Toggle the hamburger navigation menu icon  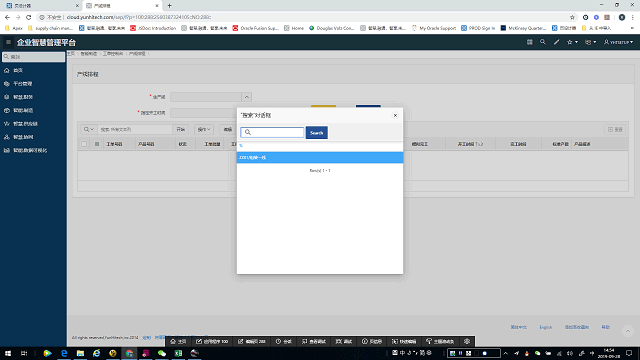8,42
